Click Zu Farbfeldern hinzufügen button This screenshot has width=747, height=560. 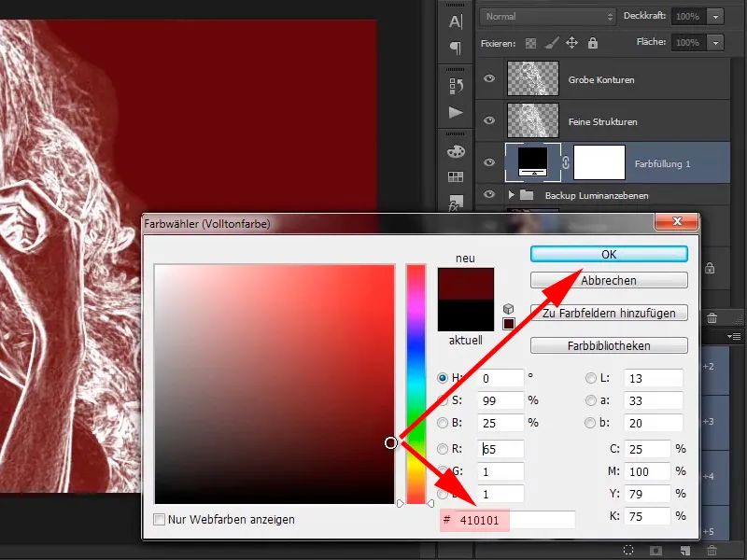[x=609, y=313]
